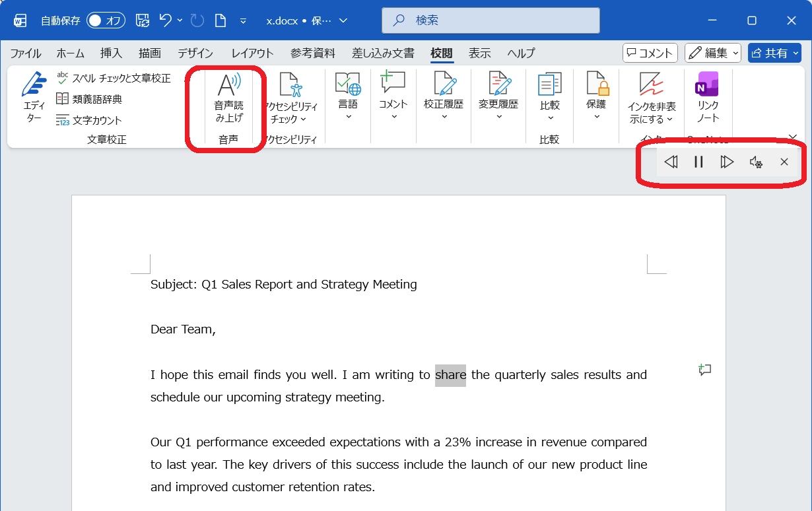Switch to the Insert (挿入) tab

[x=111, y=53]
